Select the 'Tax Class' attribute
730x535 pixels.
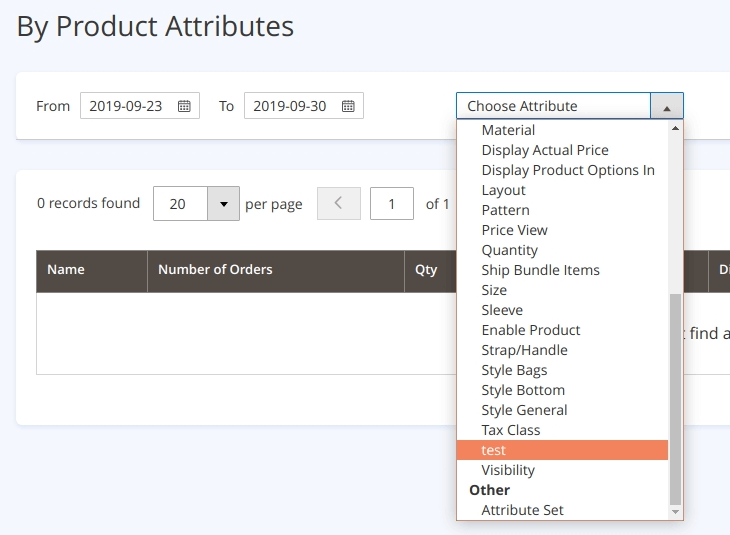[510, 430]
